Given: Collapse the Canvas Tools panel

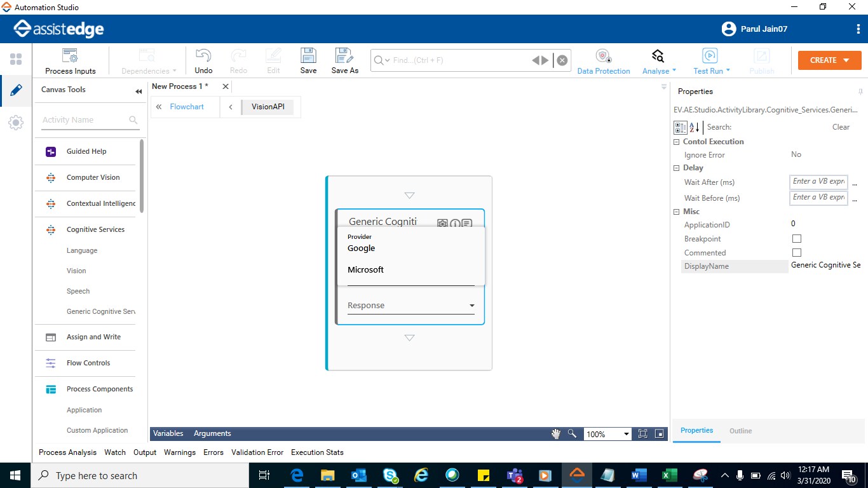Looking at the screenshot, I should click(139, 91).
